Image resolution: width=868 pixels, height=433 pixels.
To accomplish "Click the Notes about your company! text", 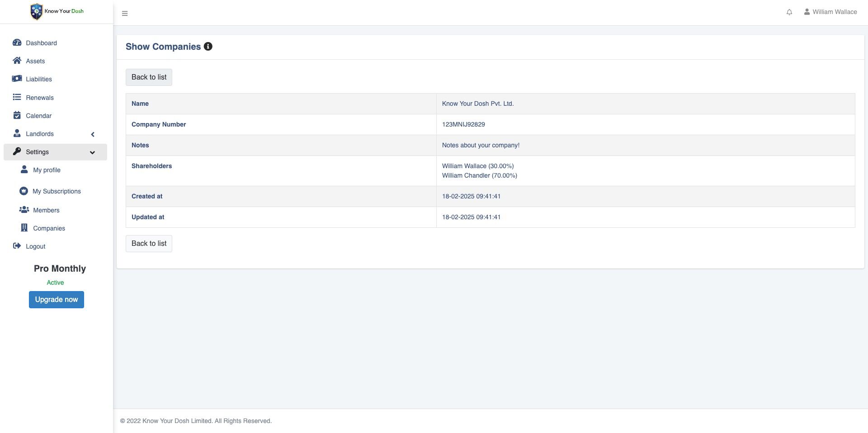I will [x=481, y=145].
